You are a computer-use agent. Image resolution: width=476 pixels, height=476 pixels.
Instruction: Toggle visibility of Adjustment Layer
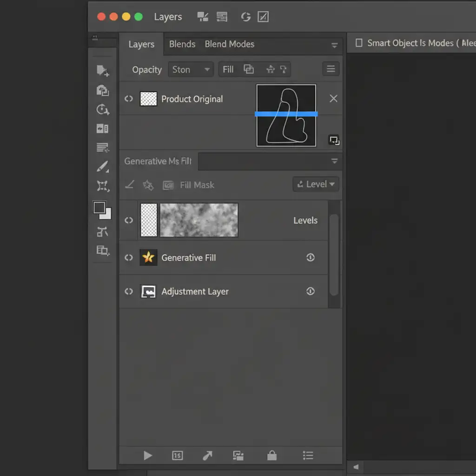pos(129,291)
